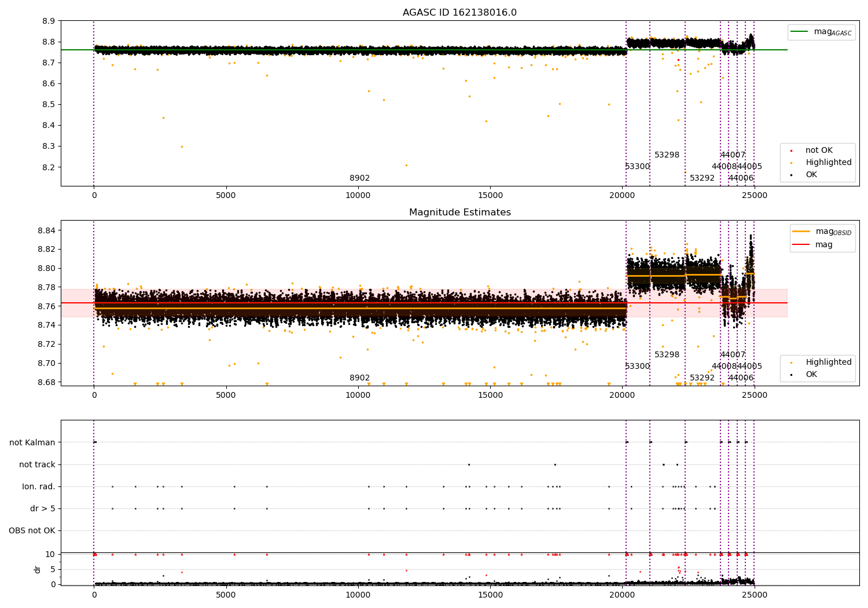This screenshot has height=608, width=868.
Task: Click the green mag AGASC legend line
Action: pyautogui.click(x=799, y=32)
